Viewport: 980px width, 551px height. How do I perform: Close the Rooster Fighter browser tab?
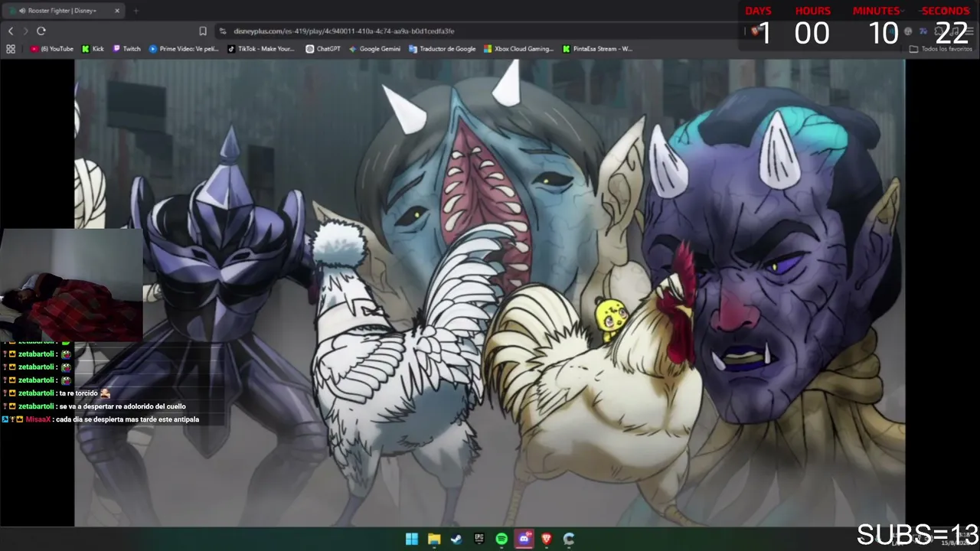(x=117, y=11)
